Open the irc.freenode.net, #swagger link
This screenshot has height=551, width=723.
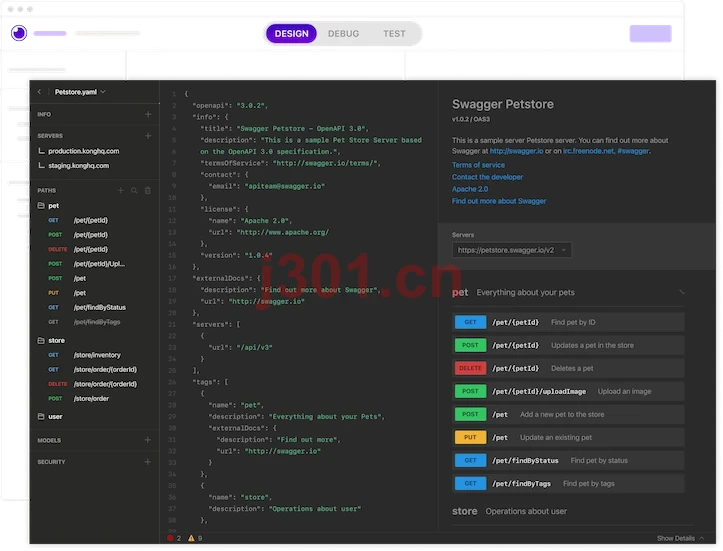606,151
